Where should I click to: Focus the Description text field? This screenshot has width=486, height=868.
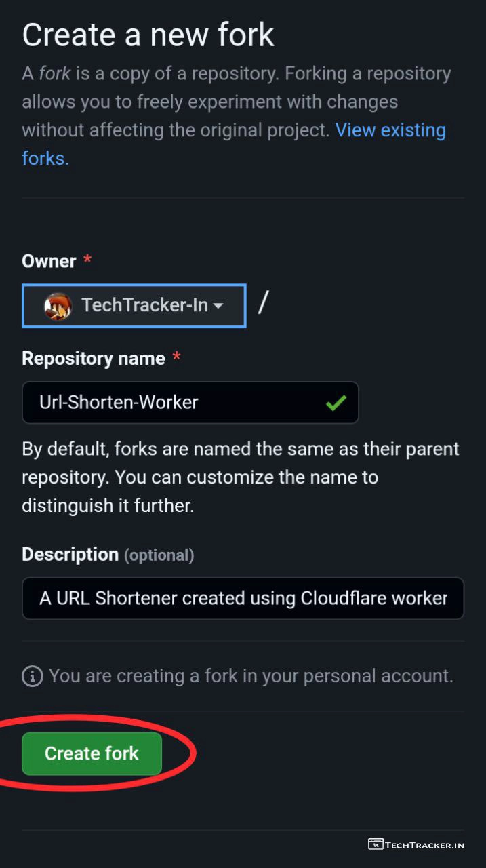[243, 598]
